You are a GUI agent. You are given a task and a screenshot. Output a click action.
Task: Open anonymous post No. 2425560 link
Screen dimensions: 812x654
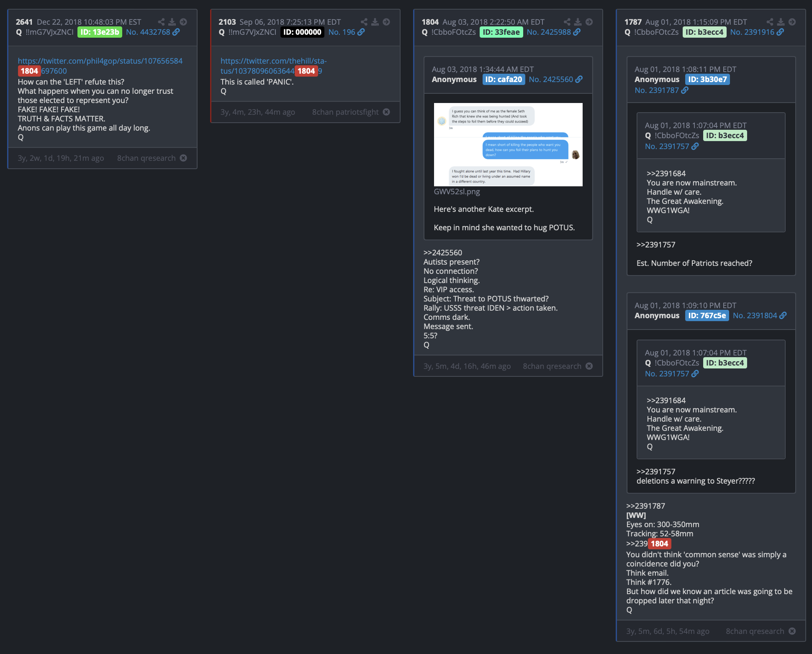[x=551, y=79]
